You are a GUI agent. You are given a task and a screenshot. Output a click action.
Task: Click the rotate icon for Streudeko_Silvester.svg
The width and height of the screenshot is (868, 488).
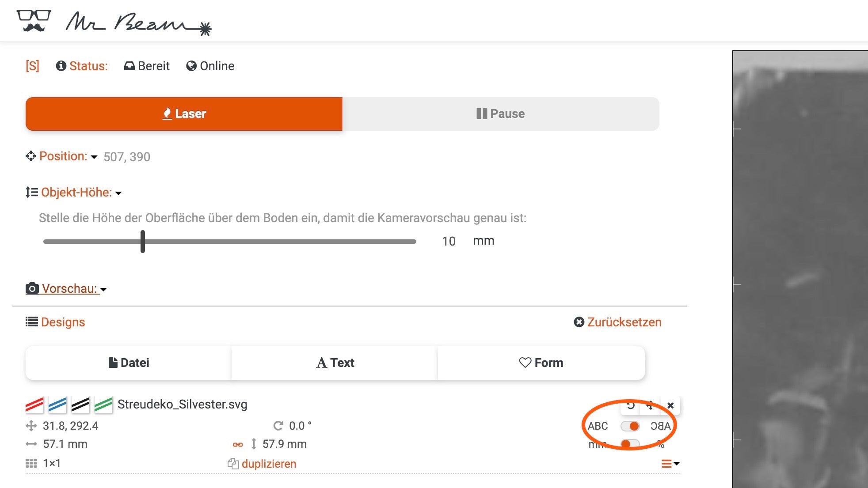[631, 405]
